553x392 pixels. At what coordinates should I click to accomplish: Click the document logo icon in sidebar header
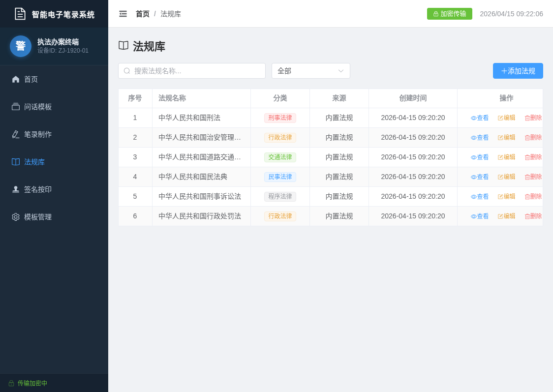20,14
